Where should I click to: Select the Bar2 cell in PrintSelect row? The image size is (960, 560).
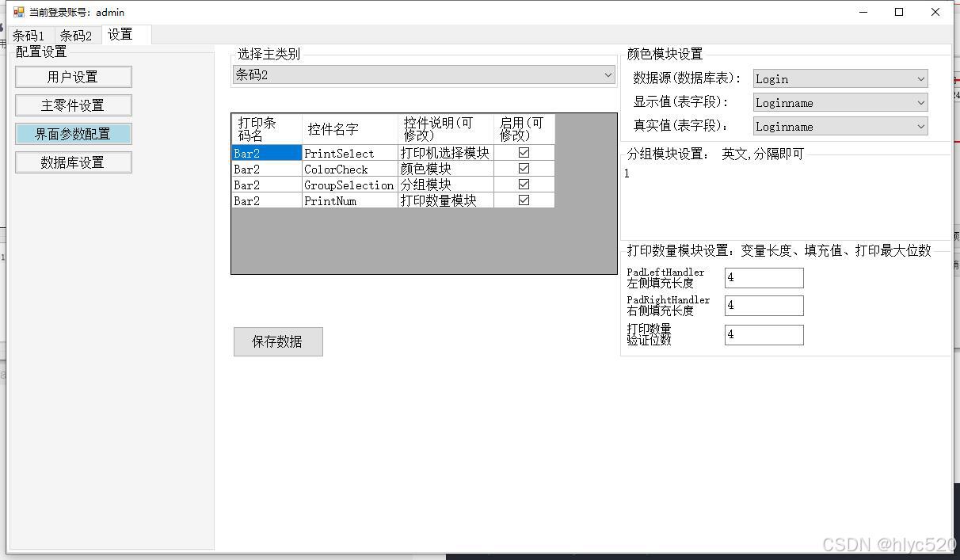(x=267, y=153)
